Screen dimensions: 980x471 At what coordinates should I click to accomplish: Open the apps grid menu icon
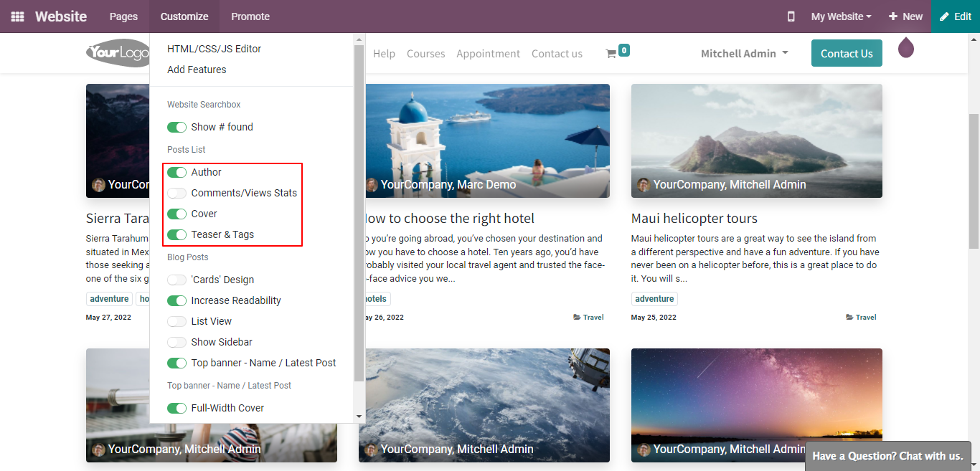tap(17, 16)
